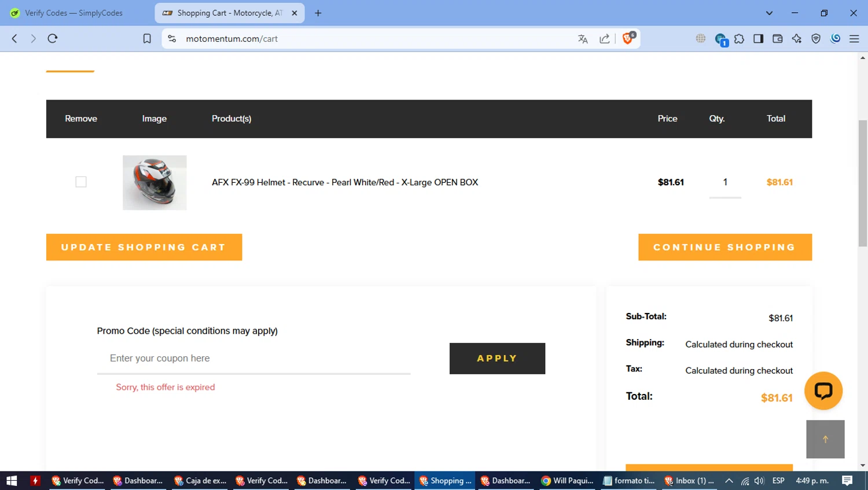
Task: Open the Windows notification center
Action: click(847, 481)
